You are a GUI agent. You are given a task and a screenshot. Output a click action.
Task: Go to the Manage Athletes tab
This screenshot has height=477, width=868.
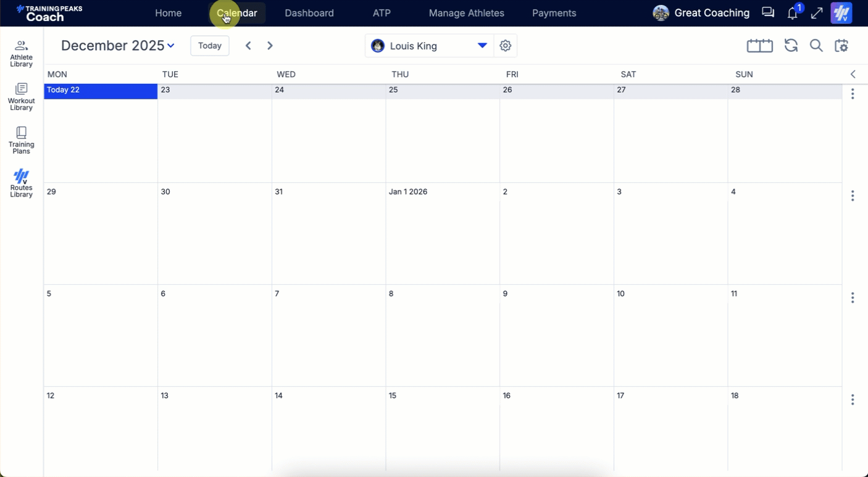[466, 13]
